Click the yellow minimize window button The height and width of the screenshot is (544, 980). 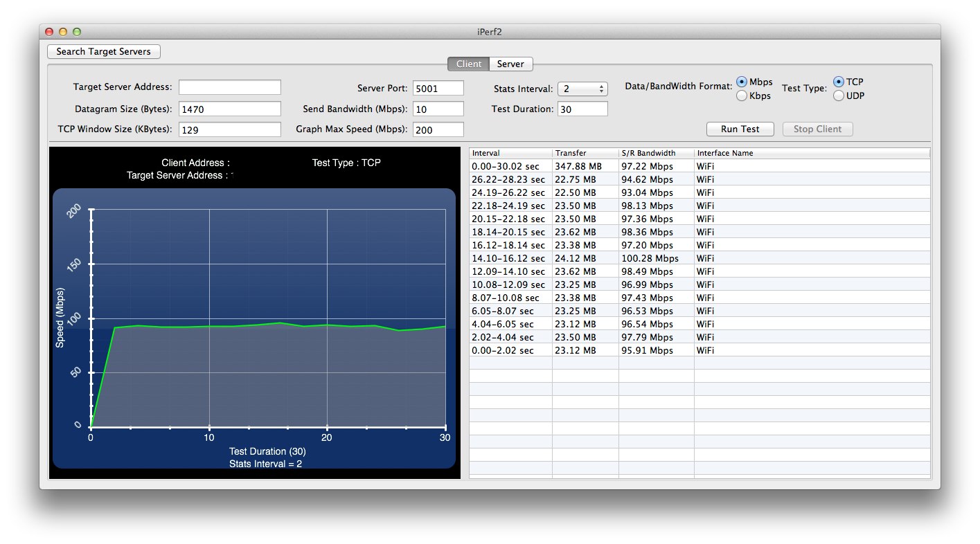coord(63,32)
